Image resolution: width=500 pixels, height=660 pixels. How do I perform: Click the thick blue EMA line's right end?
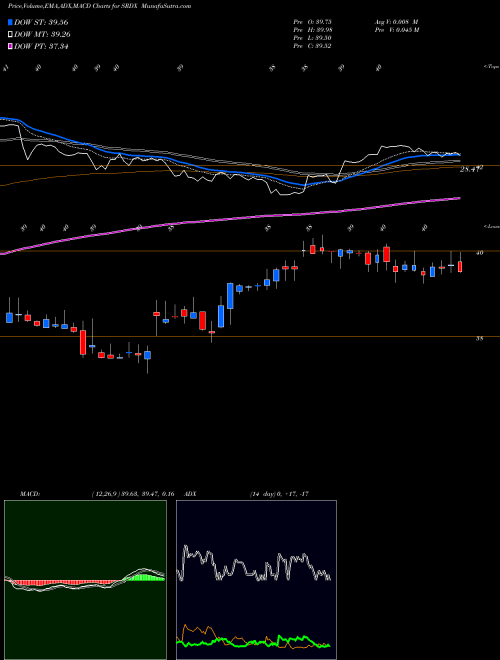pos(458,154)
